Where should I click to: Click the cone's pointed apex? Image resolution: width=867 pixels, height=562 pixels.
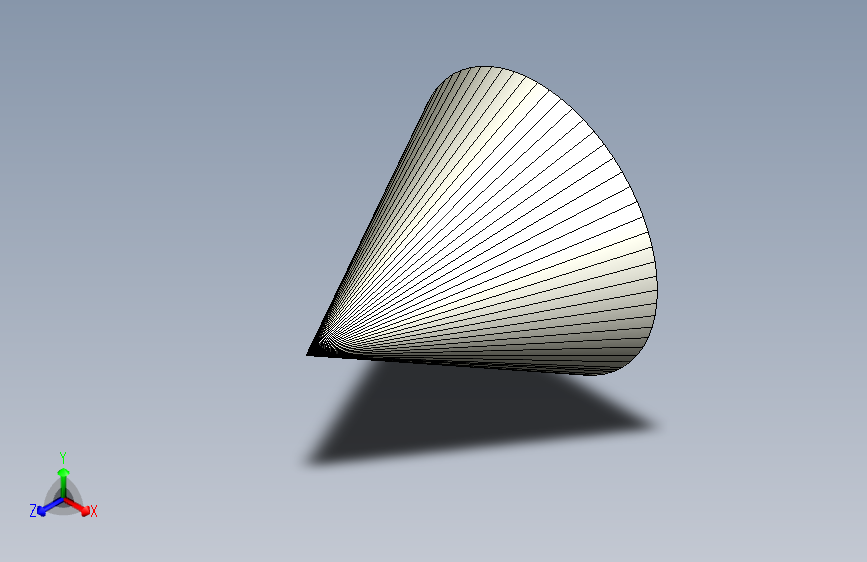pos(309,353)
